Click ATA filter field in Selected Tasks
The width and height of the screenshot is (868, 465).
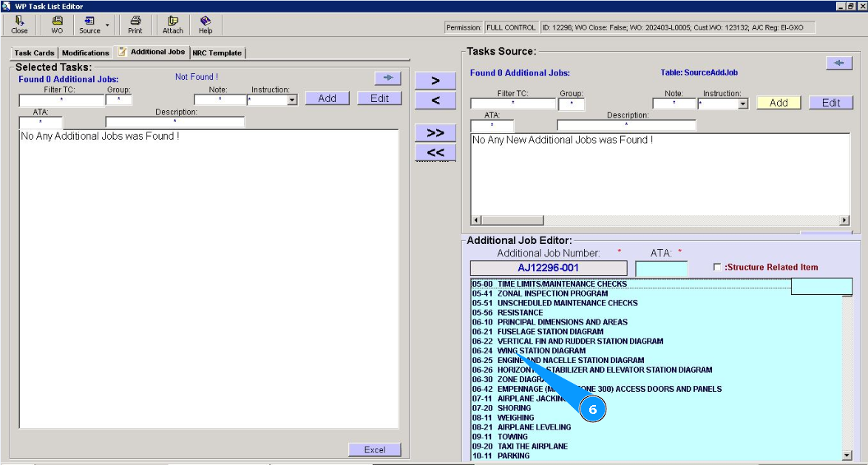click(41, 122)
